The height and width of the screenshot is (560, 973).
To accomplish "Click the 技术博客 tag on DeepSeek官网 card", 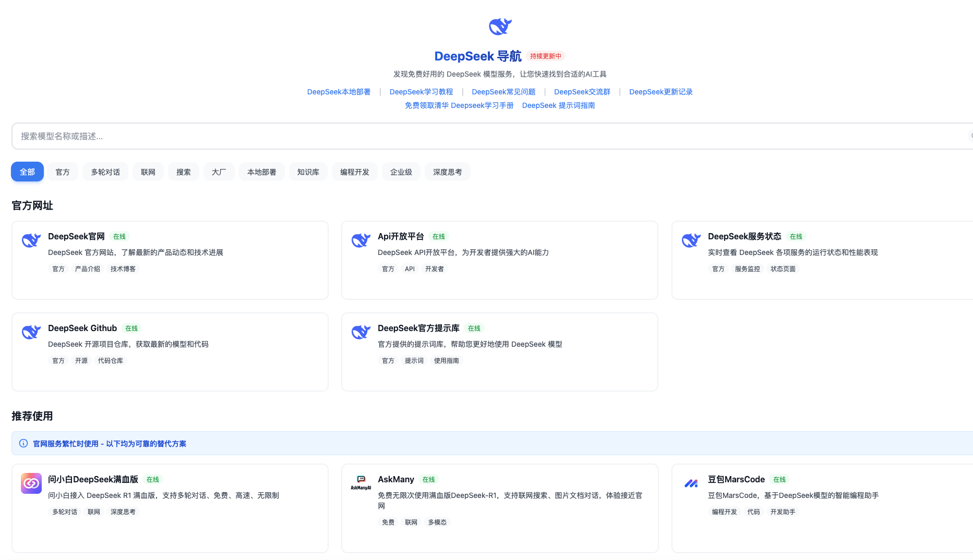I will 123,269.
